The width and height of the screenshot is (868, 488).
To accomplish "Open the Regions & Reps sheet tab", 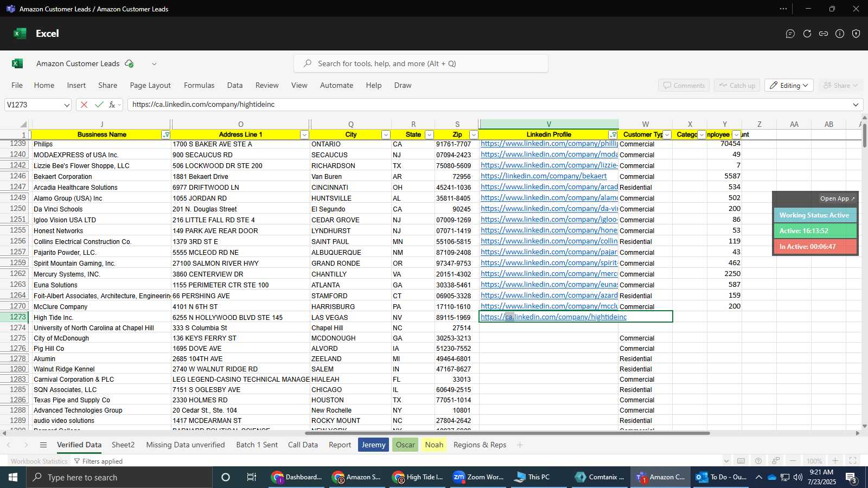I will 480,445.
